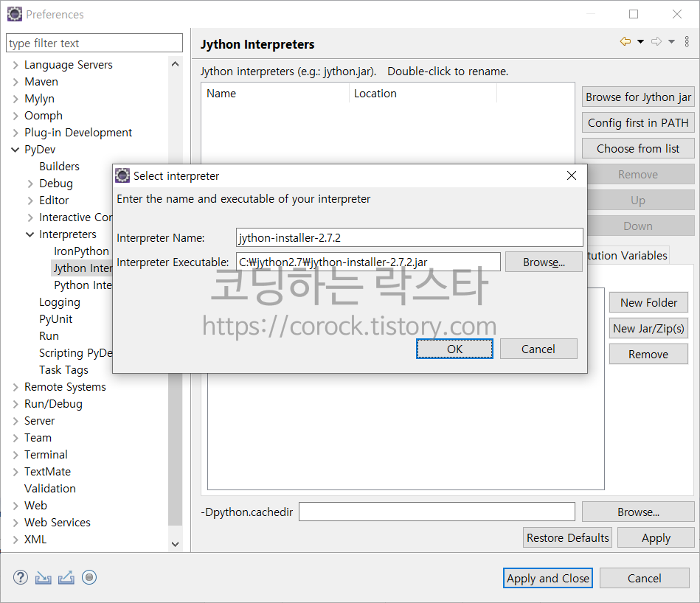Expand the Debug node under PyDev
The image size is (700, 603).
pos(30,184)
